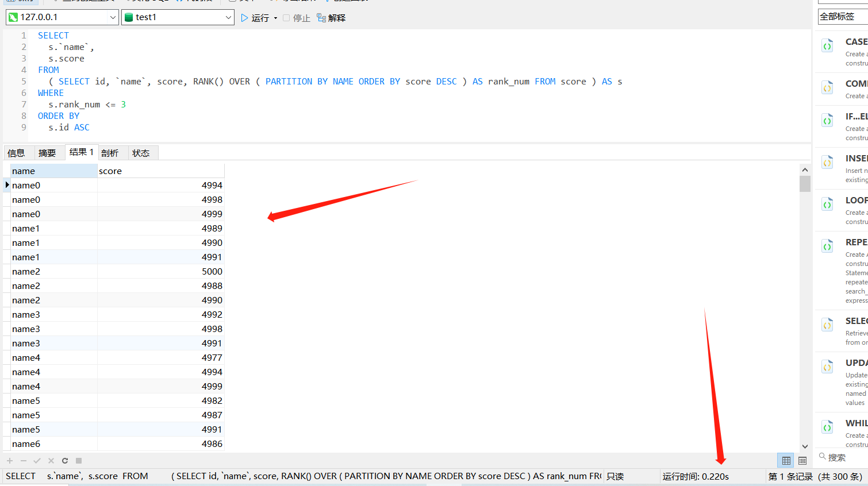The width and height of the screenshot is (868, 486).
Task: Click the stop square icon in bottom toolbar
Action: coord(79,461)
